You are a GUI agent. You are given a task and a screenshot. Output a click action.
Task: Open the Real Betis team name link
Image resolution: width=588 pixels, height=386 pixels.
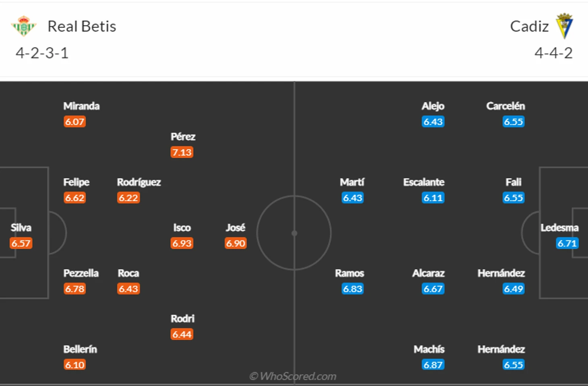pyautogui.click(x=82, y=27)
